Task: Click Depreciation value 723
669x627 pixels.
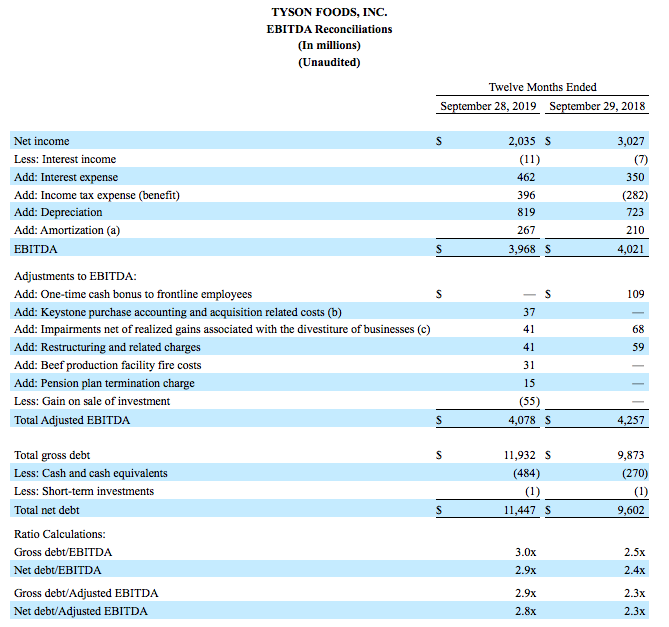Action: coord(635,212)
